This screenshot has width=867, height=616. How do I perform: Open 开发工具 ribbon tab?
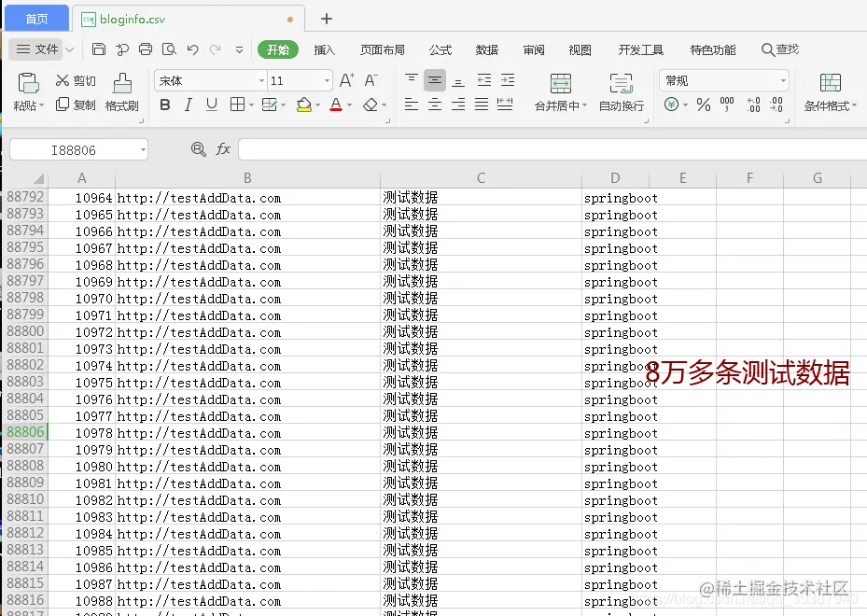[x=641, y=49]
